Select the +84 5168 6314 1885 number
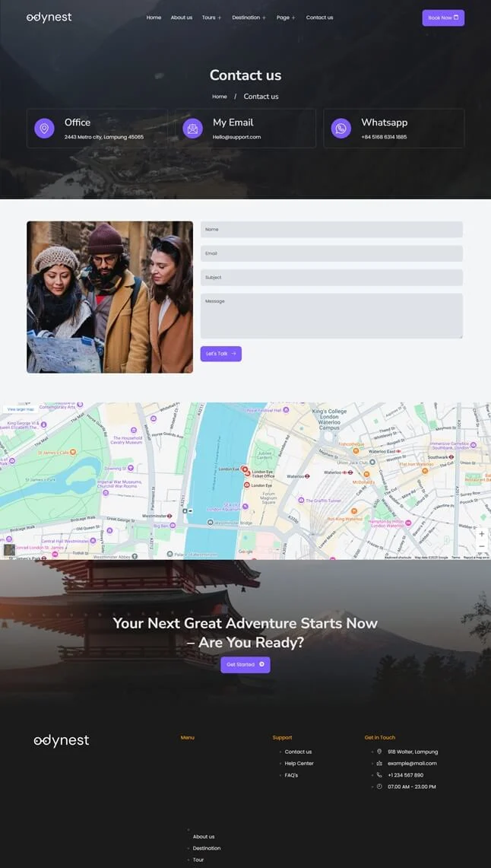Viewport: 491px width, 868px height. point(384,137)
